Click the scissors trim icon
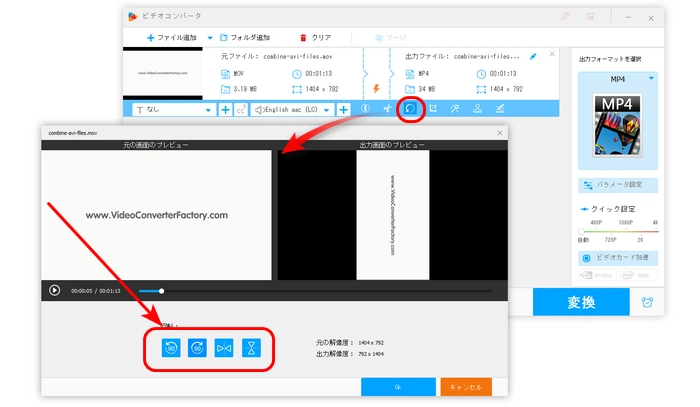The width and height of the screenshot is (700, 407). pos(387,108)
